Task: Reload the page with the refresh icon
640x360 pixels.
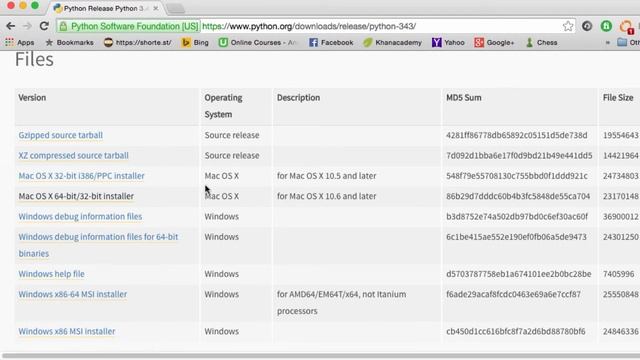Action: (x=44, y=26)
